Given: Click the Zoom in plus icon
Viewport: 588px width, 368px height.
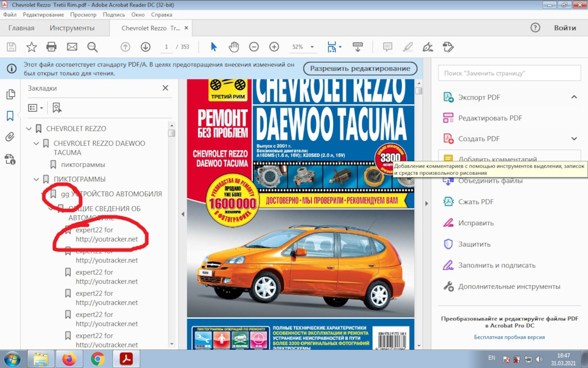Looking at the screenshot, I should click(274, 47).
